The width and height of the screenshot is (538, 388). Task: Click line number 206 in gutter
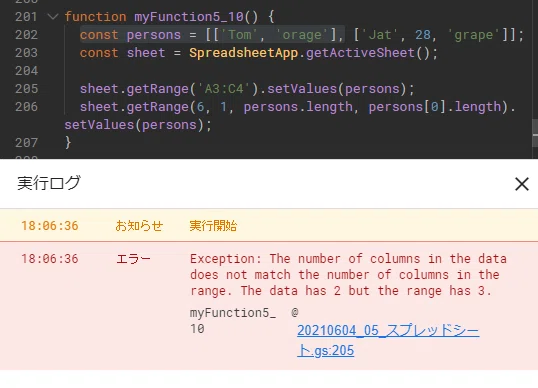pyautogui.click(x=26, y=107)
